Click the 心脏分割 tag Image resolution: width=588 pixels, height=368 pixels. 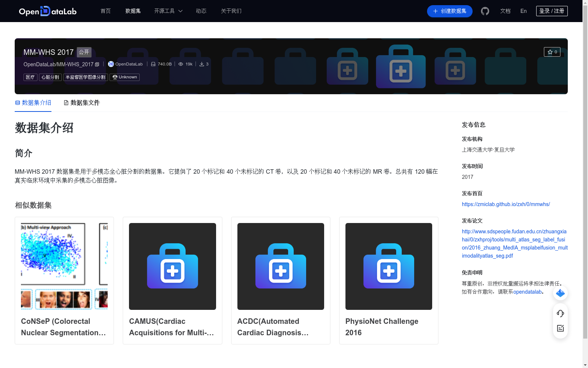[x=50, y=77]
